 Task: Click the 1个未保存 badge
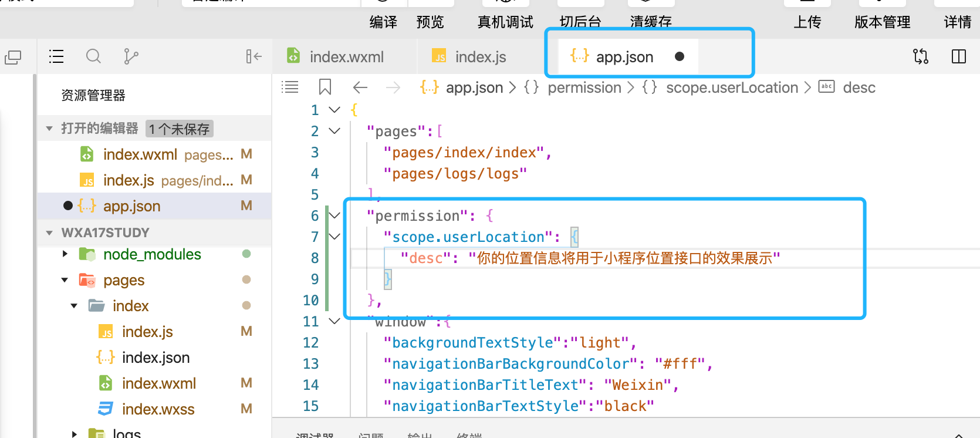tap(179, 129)
